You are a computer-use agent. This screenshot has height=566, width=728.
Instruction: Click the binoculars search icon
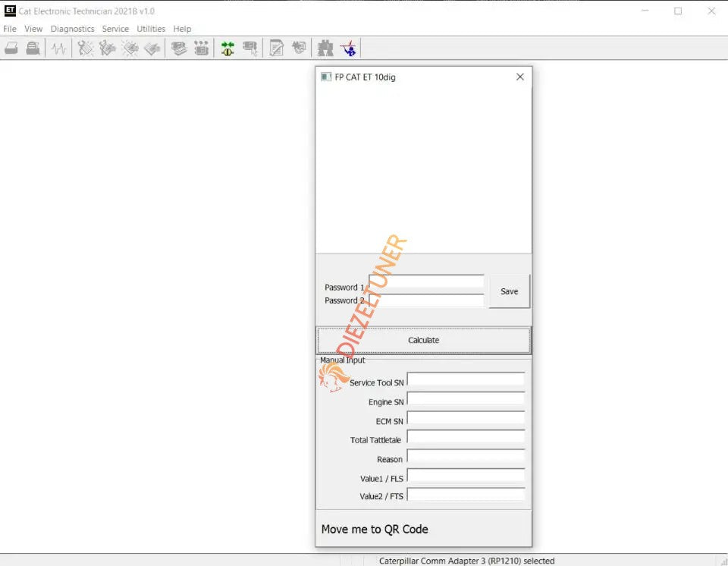pos(325,48)
